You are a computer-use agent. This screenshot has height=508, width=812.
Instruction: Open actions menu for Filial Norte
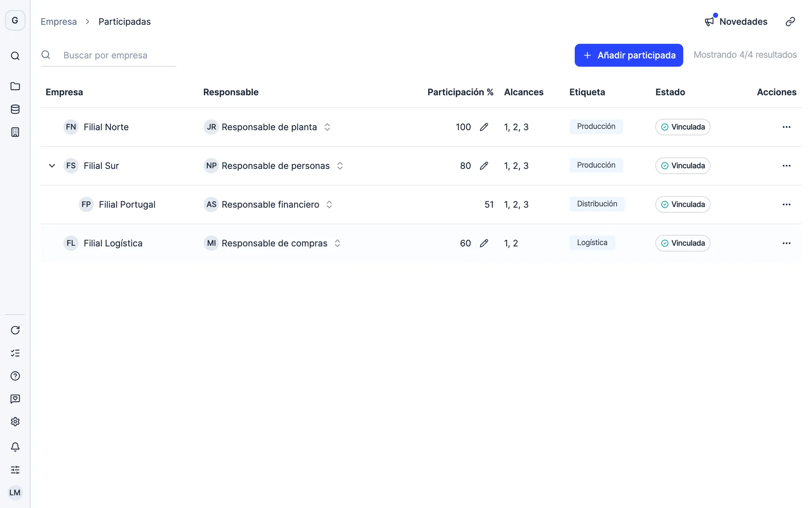tap(786, 127)
